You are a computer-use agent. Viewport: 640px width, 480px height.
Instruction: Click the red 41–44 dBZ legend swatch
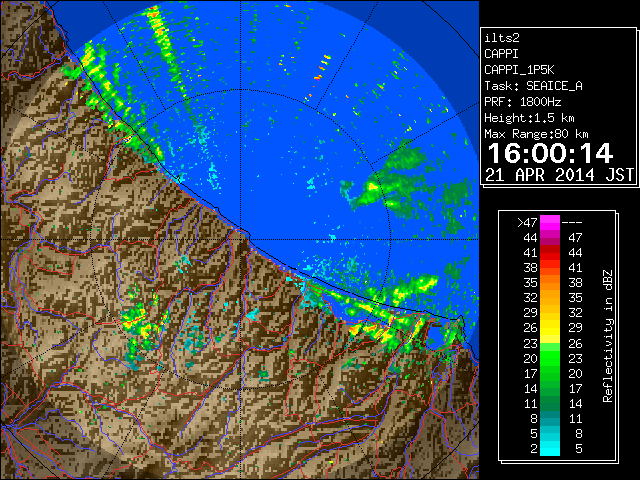tap(550, 253)
